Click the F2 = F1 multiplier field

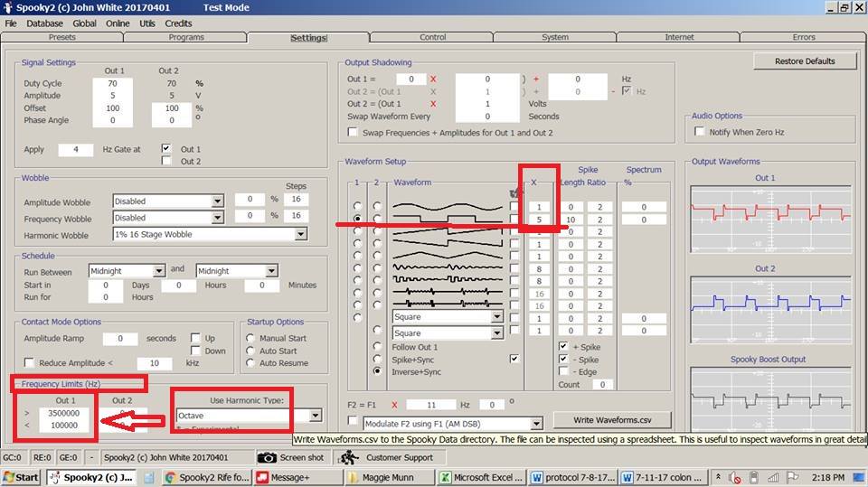tap(430, 405)
